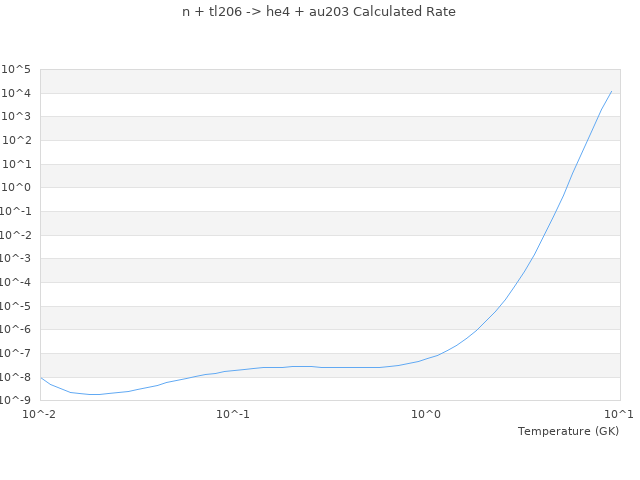640x480 pixels.
Task: Click the 10^-3 y-axis tick label
Action: point(19,259)
